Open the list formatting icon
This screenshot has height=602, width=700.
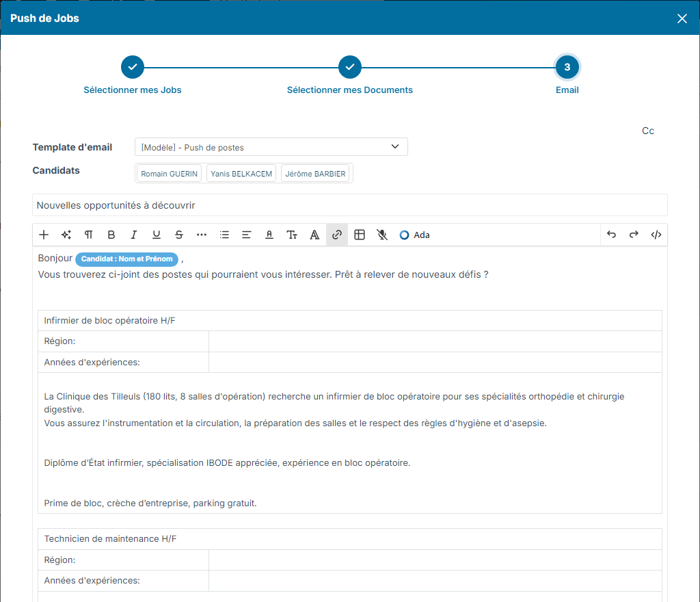pos(224,235)
